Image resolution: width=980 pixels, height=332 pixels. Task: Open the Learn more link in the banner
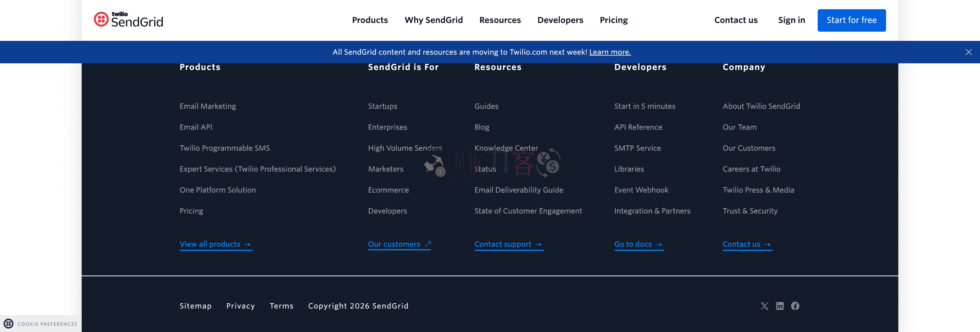610,52
